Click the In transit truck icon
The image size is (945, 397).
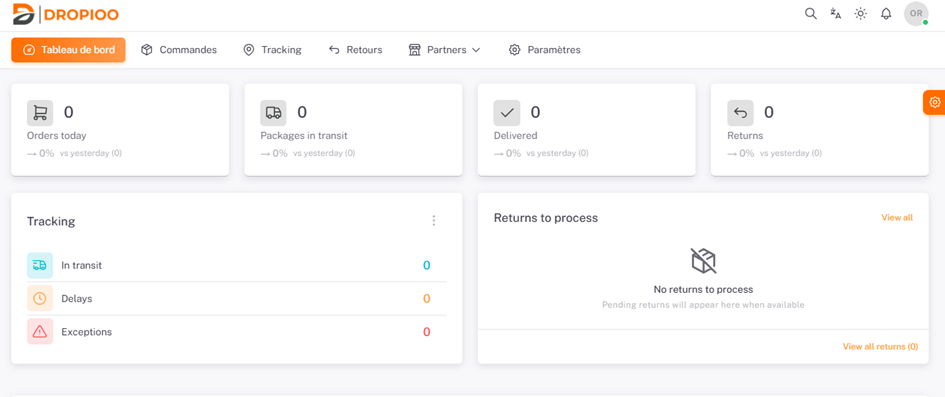(40, 265)
